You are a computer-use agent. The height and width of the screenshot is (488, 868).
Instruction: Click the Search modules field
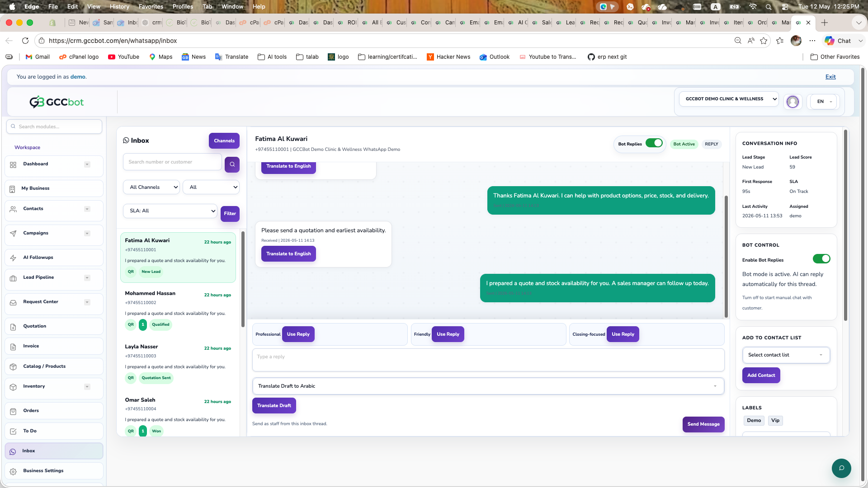coord(54,127)
